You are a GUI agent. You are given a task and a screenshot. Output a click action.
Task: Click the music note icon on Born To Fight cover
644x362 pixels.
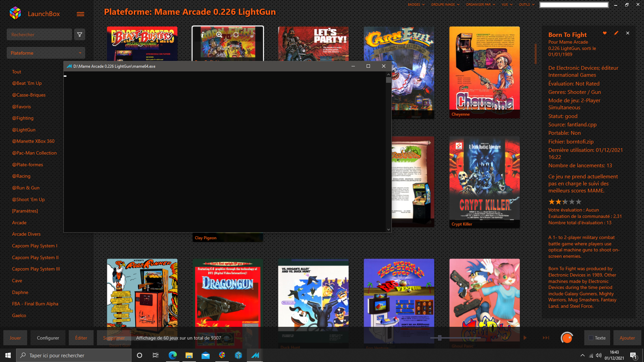252,35
